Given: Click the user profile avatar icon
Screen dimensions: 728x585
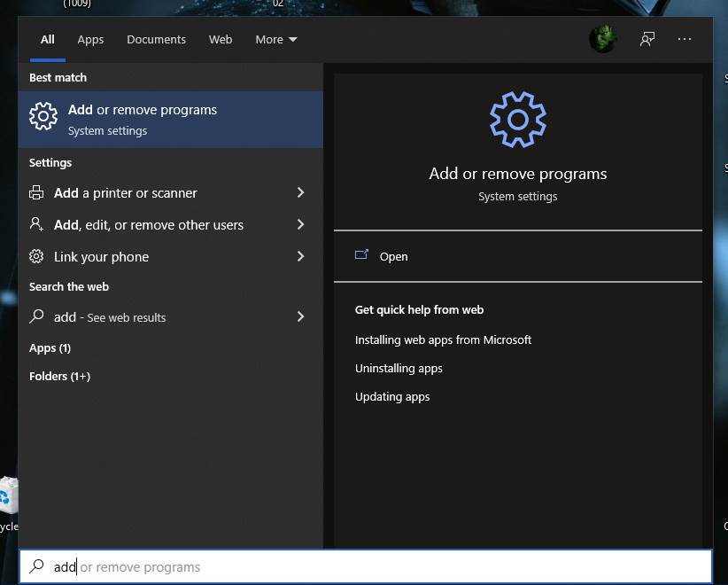Looking at the screenshot, I should click(603, 39).
